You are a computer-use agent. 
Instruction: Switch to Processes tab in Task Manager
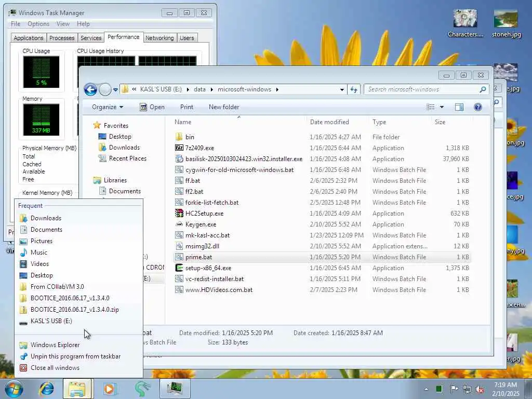coord(62,38)
